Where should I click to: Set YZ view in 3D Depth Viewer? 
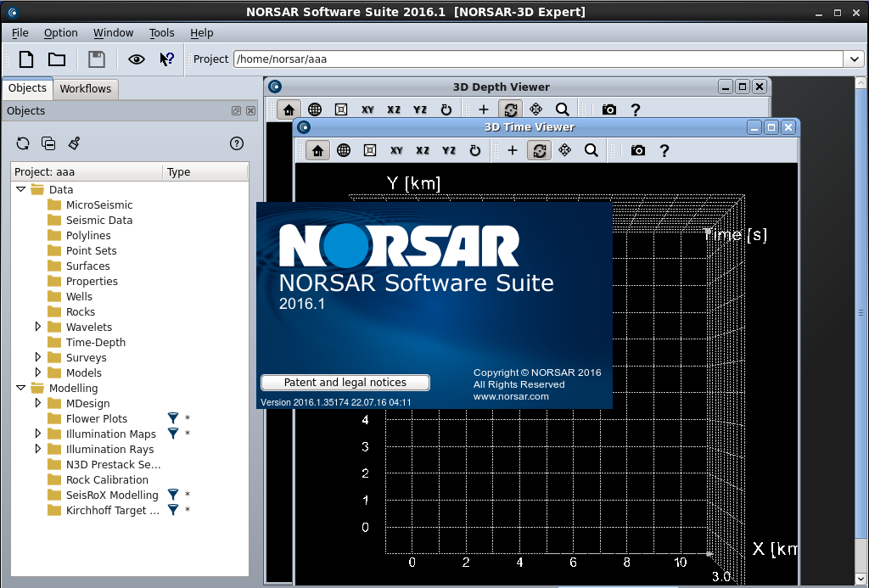pyautogui.click(x=420, y=109)
